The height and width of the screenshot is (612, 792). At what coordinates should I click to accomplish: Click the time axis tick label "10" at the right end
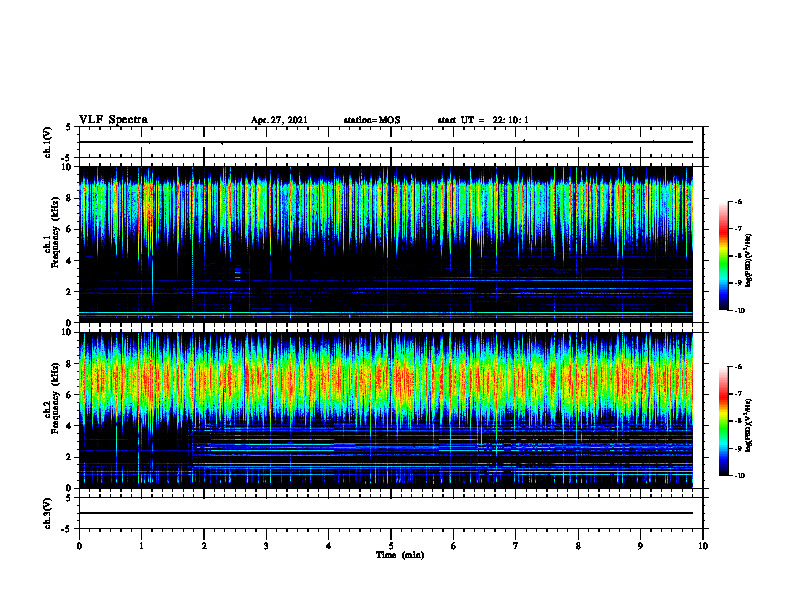coord(703,546)
